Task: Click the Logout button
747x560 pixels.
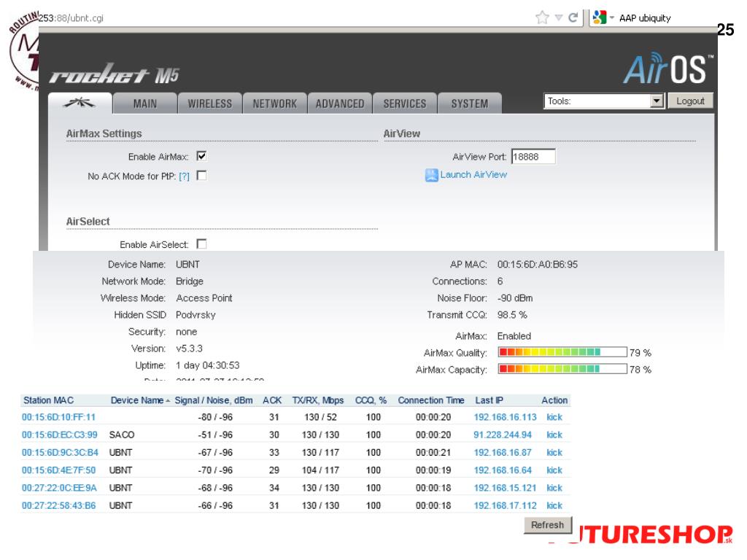Action: pos(690,101)
